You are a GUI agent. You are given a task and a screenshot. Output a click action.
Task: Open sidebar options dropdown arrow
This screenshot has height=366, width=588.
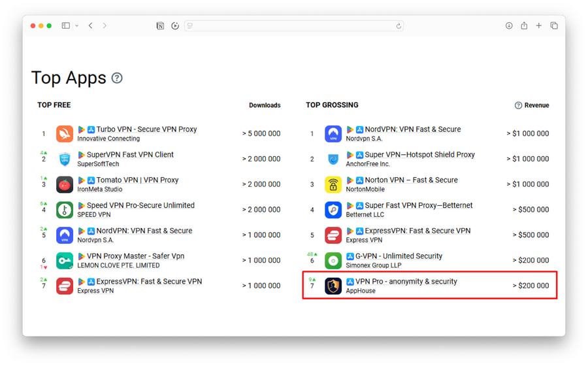(77, 26)
